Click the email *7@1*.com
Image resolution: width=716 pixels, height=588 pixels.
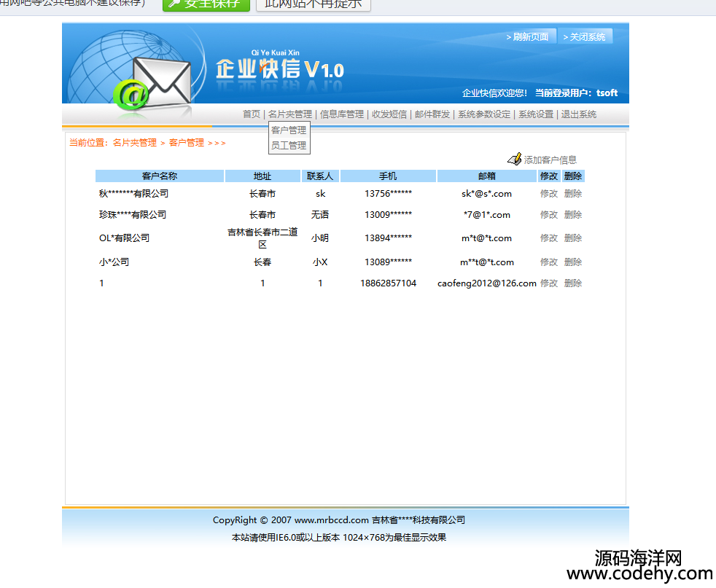[487, 214]
